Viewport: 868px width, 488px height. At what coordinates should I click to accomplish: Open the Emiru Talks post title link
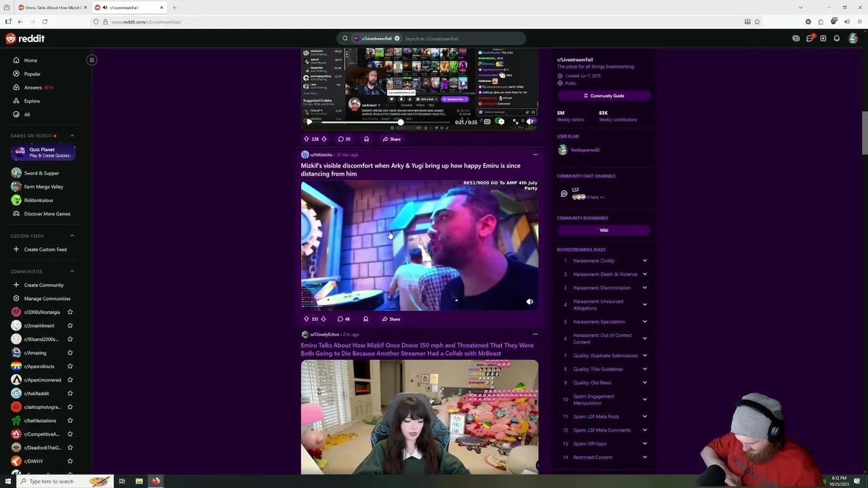point(417,349)
